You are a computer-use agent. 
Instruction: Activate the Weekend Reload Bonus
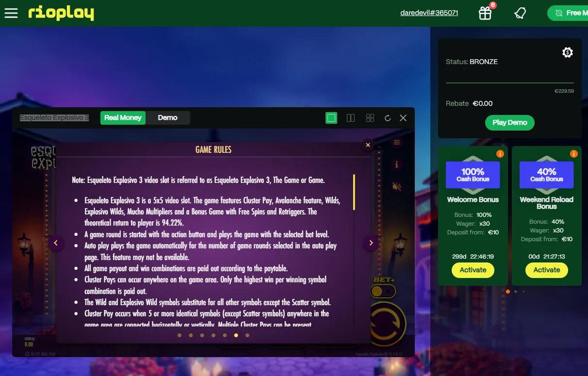[547, 270]
